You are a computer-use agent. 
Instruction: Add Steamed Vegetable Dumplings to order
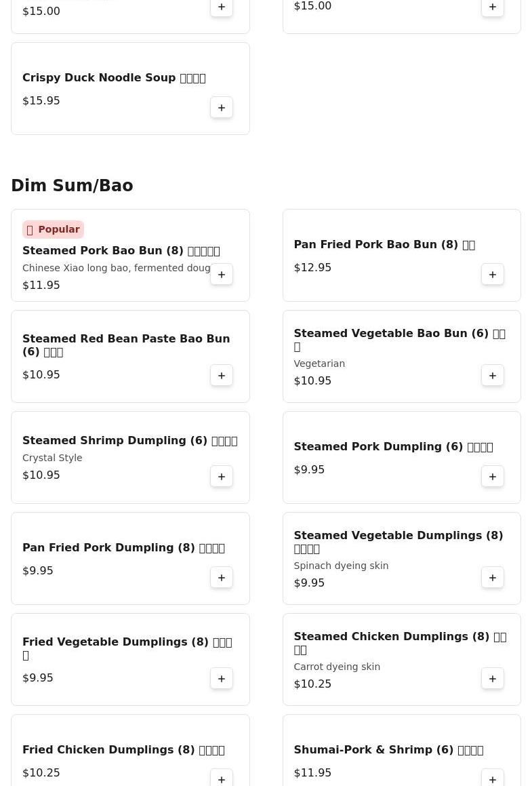click(493, 578)
